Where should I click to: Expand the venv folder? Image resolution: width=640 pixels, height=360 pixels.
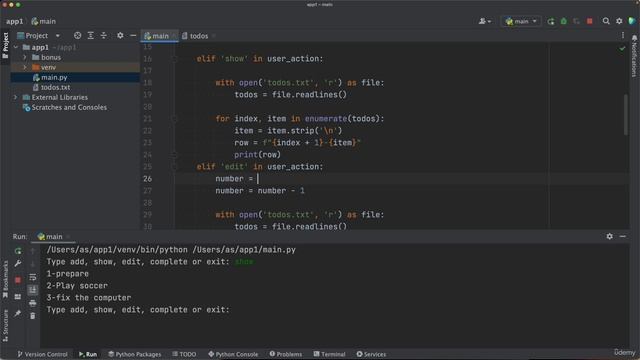[25, 67]
